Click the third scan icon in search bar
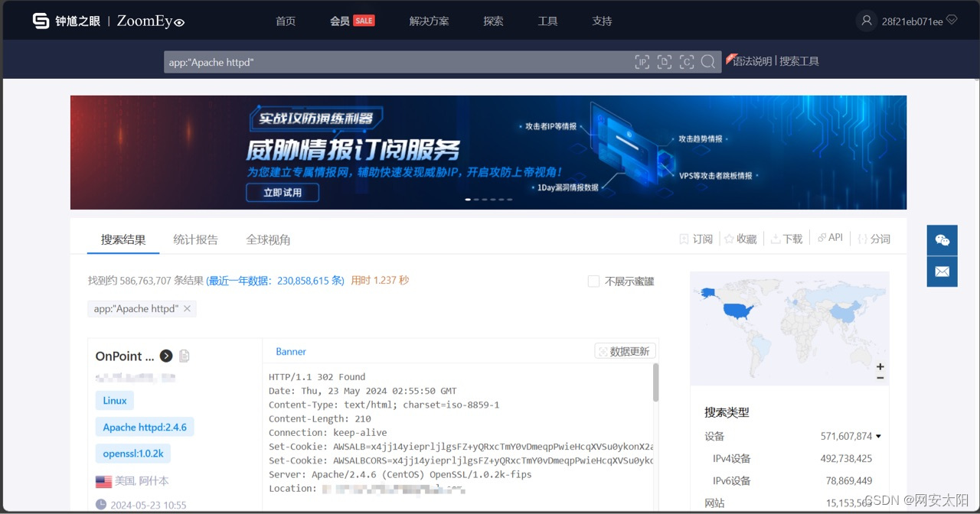 687,62
